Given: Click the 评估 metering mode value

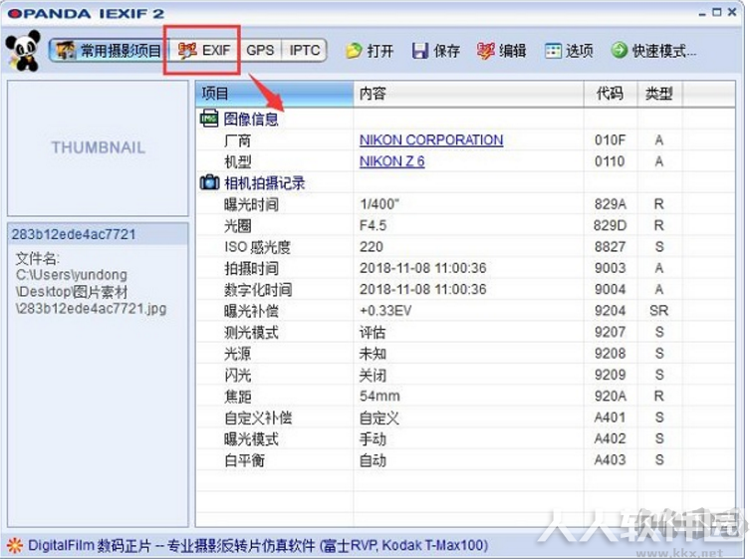Looking at the screenshot, I should [373, 332].
